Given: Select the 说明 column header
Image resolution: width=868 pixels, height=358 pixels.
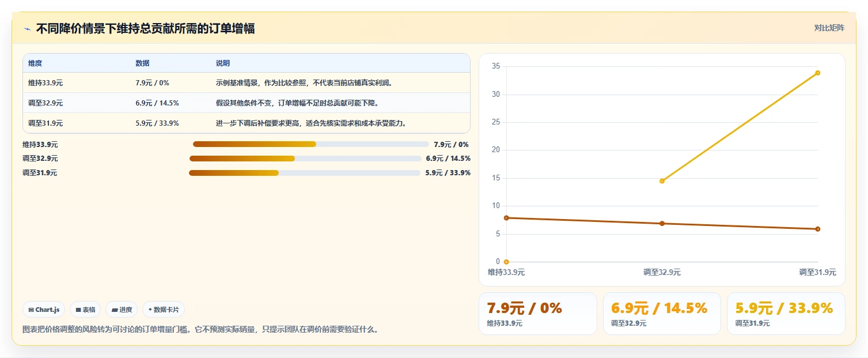Looking at the screenshot, I should [223, 63].
